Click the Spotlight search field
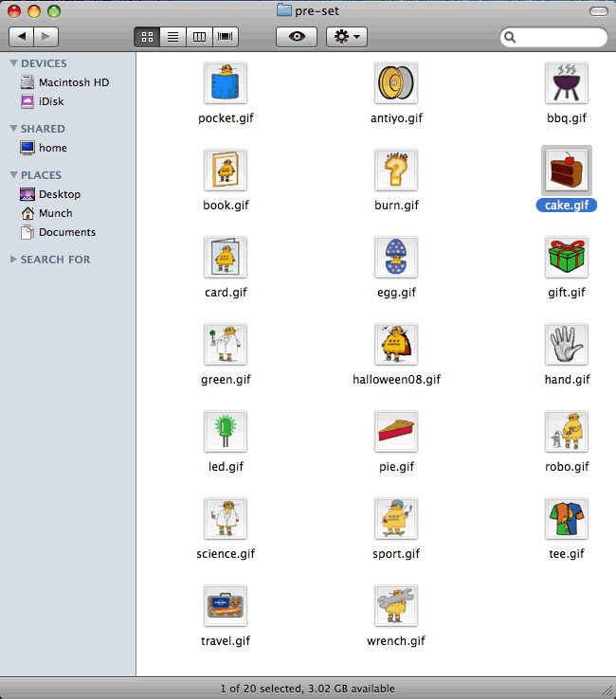Image resolution: width=616 pixels, height=699 pixels. pos(554,37)
